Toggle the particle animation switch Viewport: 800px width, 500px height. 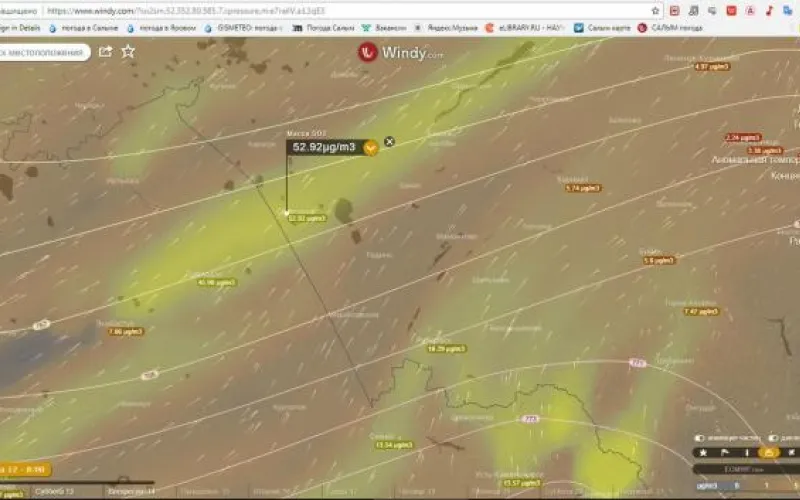coord(699,438)
